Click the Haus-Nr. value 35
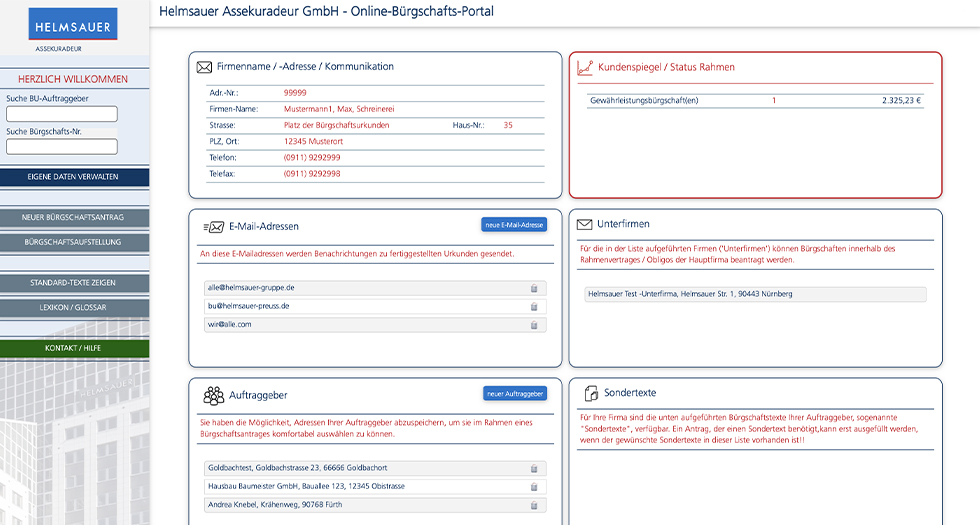 (x=508, y=125)
